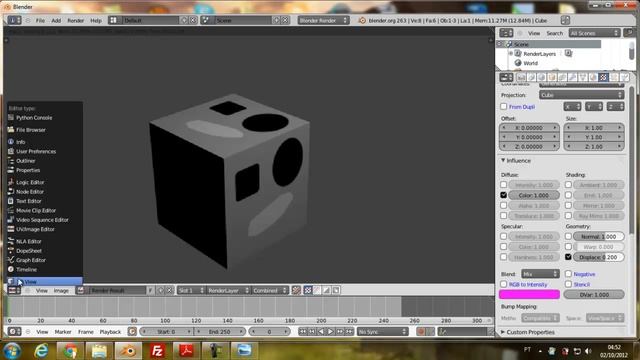Toggle Diffuse Color influence checkbox
Viewport: 640px width, 360px height.
coord(504,195)
